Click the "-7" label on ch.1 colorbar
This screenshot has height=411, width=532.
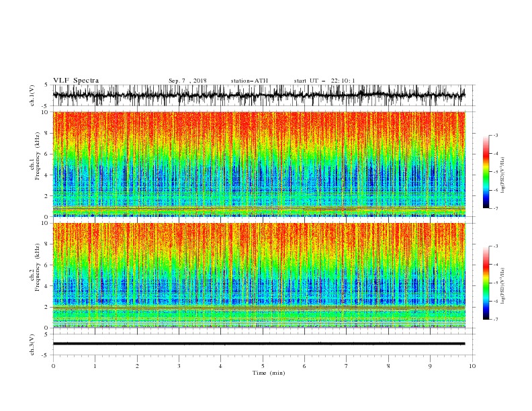496,208
